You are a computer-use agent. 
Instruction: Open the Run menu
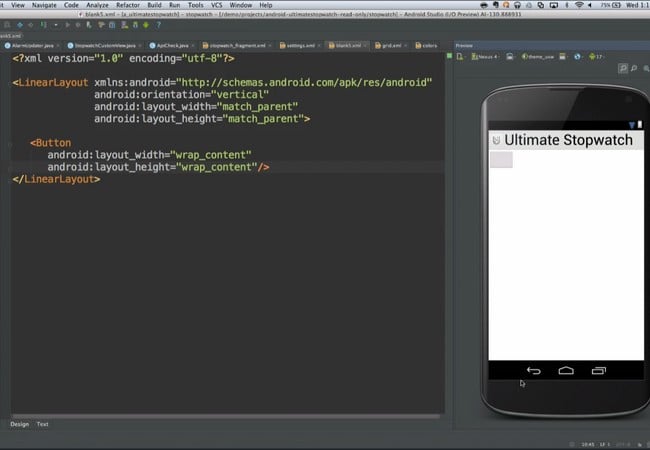coord(175,5)
